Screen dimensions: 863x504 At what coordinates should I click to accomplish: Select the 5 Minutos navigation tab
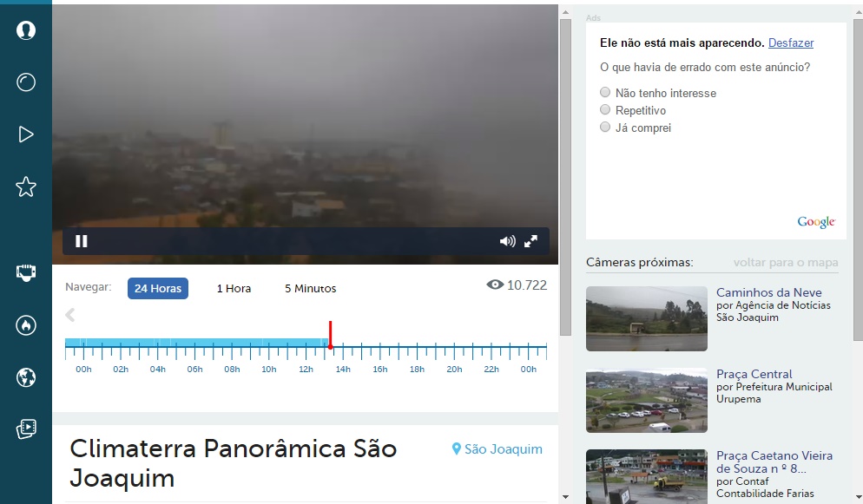(311, 289)
